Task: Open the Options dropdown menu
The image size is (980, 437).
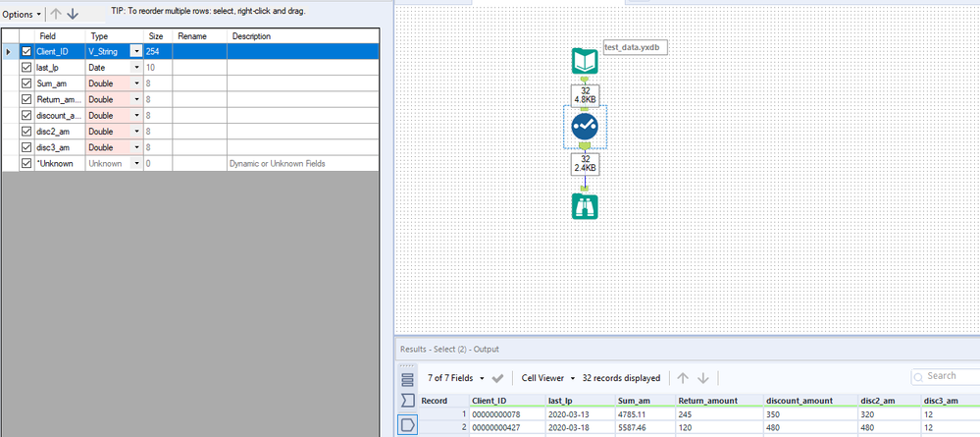Action: coord(23,14)
